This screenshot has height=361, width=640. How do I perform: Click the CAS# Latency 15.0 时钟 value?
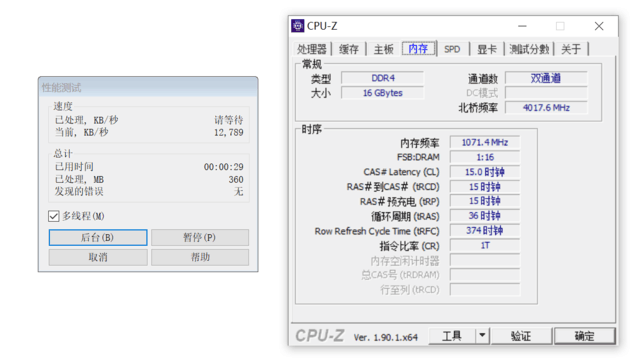pyautogui.click(x=485, y=172)
